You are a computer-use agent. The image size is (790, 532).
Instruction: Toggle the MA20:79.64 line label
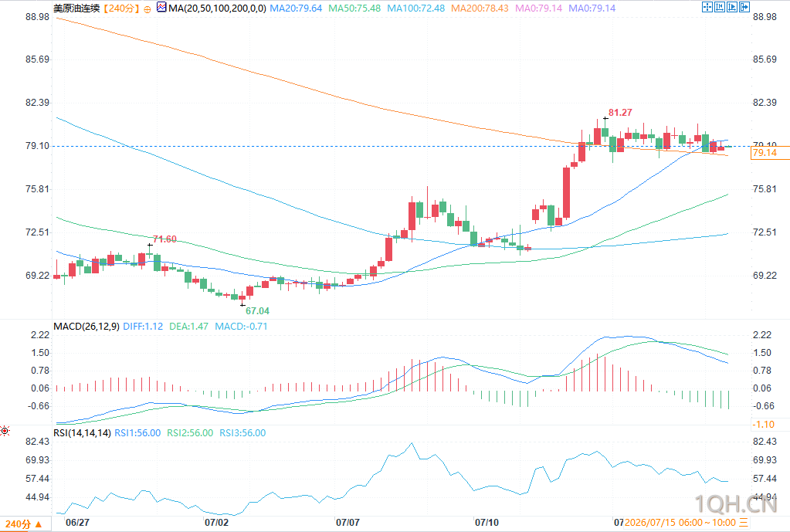coord(297,8)
